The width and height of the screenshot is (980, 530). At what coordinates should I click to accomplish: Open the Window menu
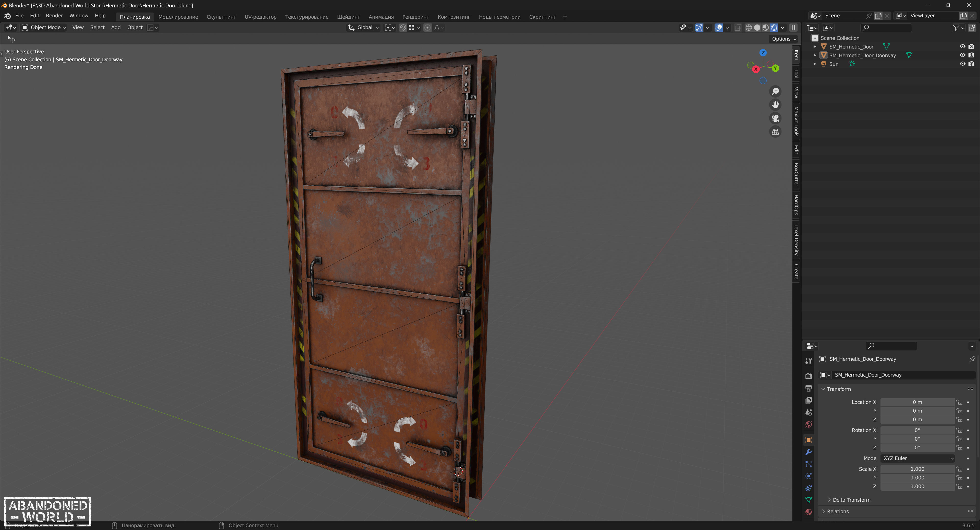pos(78,16)
